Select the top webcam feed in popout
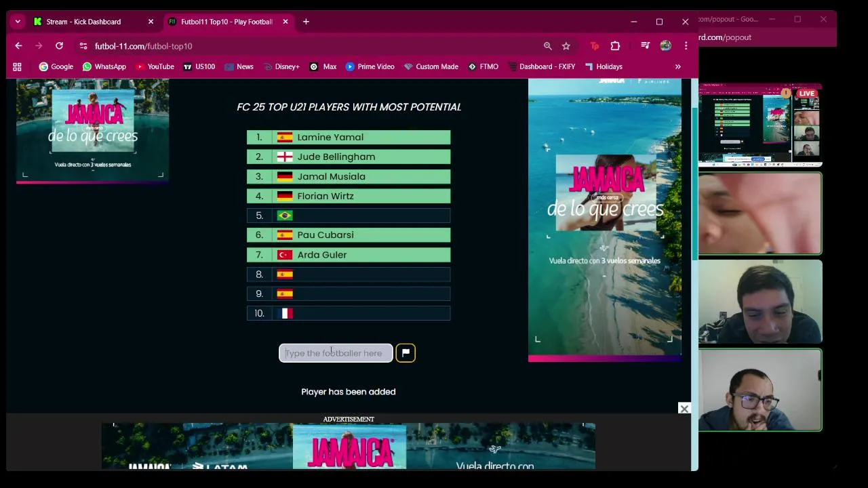 760,213
